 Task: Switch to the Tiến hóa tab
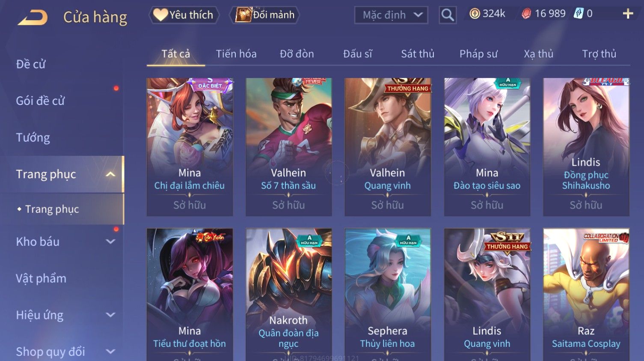pos(236,54)
